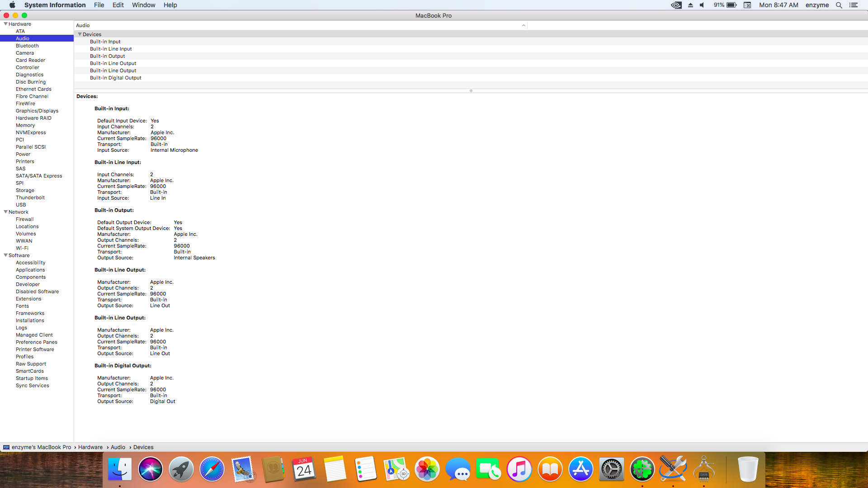Viewport: 868px width, 488px height.
Task: Open Launchpad rocket icon in dock
Action: [181, 469]
